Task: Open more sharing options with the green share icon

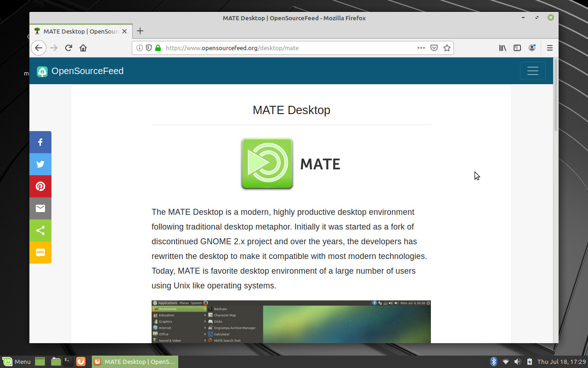Action: pos(40,230)
